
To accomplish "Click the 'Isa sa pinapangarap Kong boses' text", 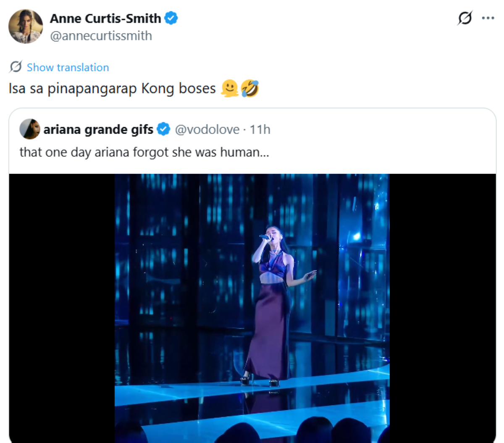I will (x=112, y=89).
